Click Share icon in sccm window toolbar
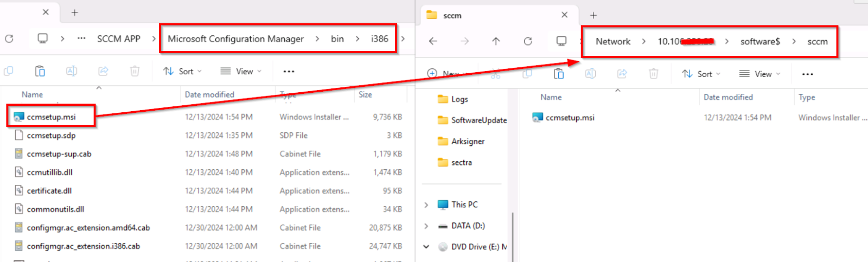 click(622, 74)
